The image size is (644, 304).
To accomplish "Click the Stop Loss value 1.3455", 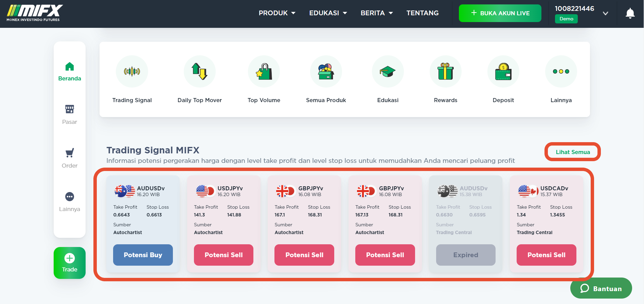I will tap(557, 215).
